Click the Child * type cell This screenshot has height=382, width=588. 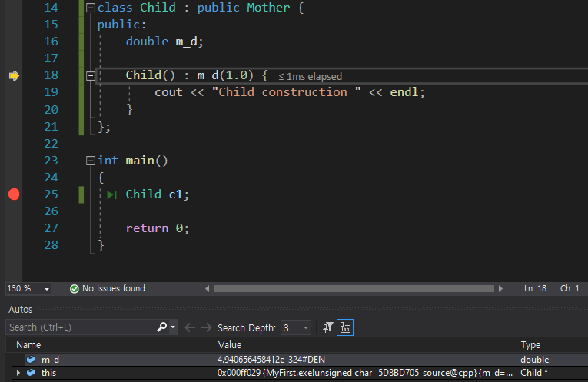point(534,373)
